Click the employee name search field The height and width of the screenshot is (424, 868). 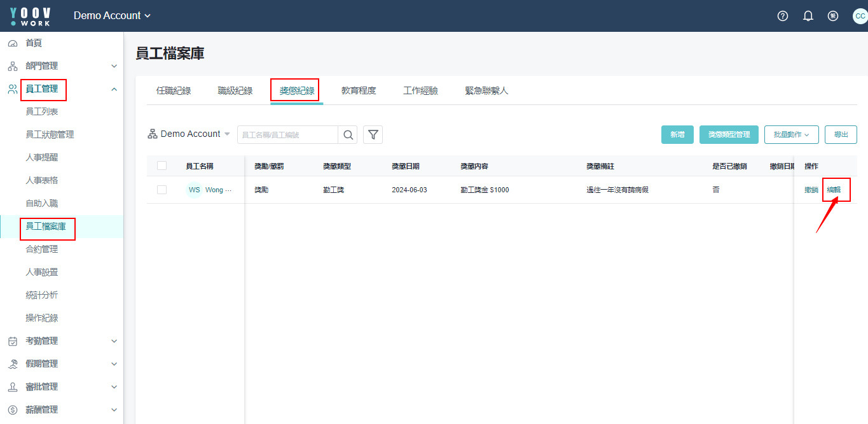click(x=287, y=135)
